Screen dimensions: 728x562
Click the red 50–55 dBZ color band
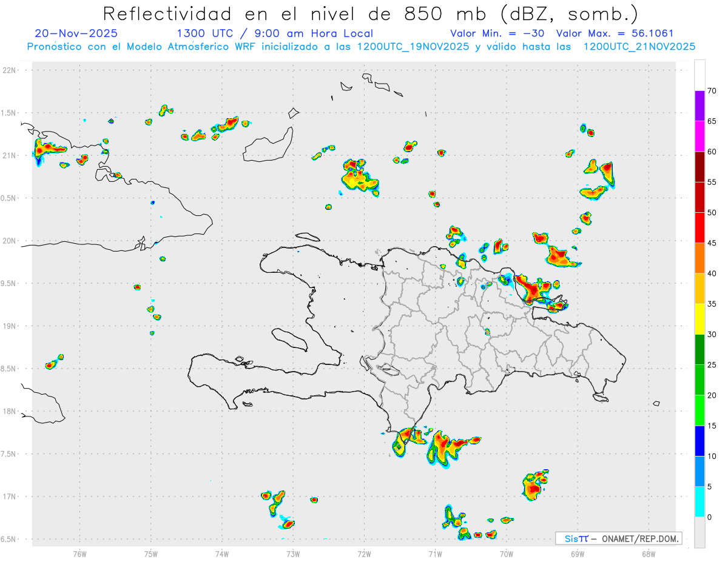pos(699,197)
